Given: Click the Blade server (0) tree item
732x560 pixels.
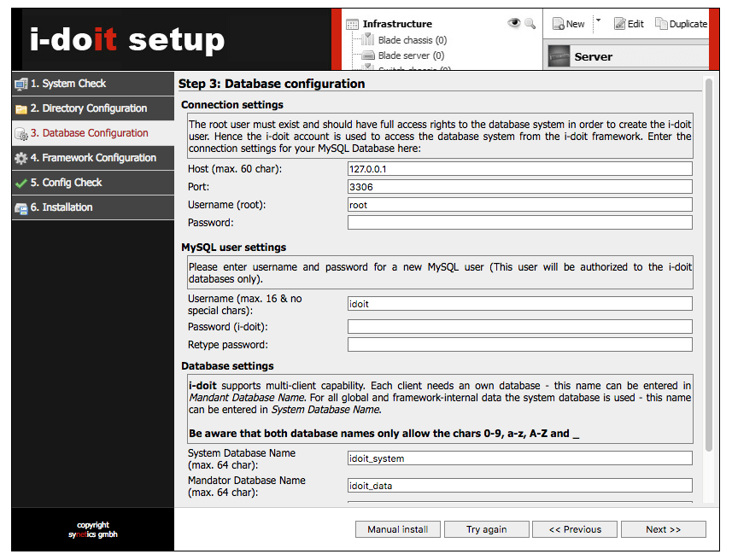Looking at the screenshot, I should coord(412,55).
